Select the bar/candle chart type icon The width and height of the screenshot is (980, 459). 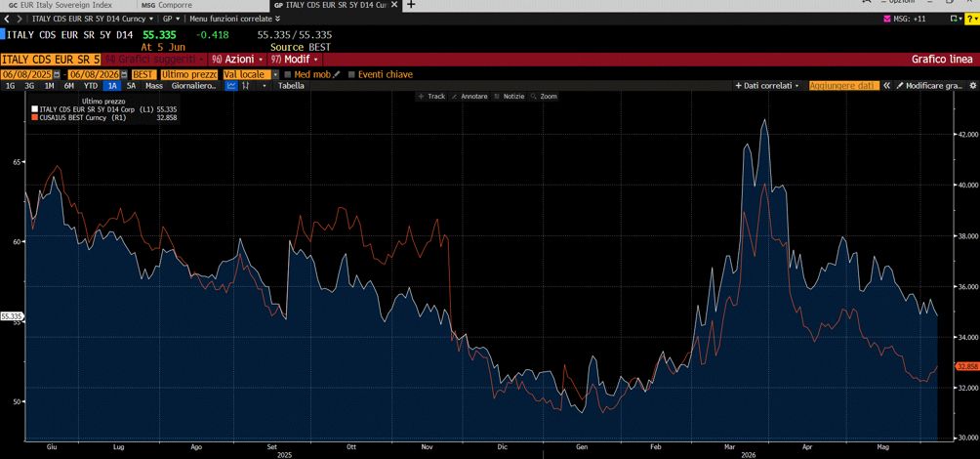246,86
